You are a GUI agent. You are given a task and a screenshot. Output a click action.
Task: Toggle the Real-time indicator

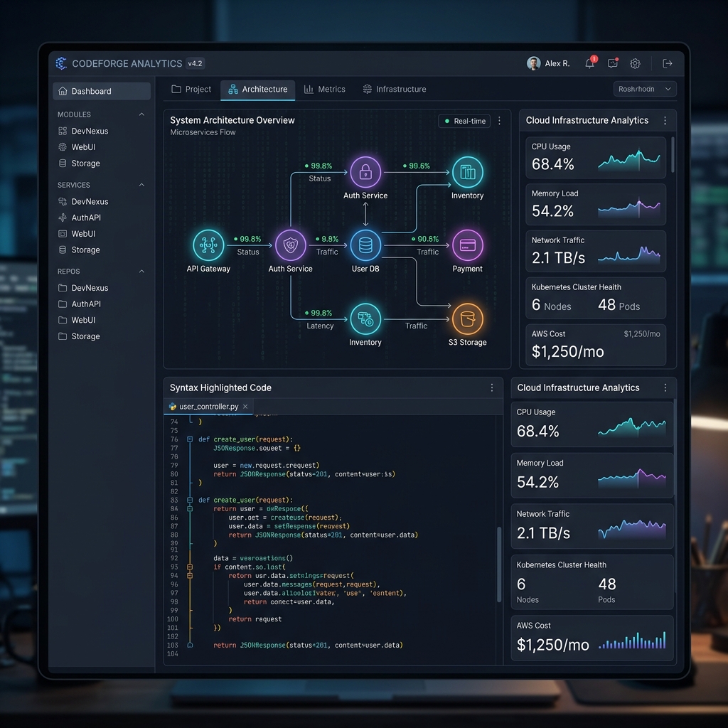[464, 121]
